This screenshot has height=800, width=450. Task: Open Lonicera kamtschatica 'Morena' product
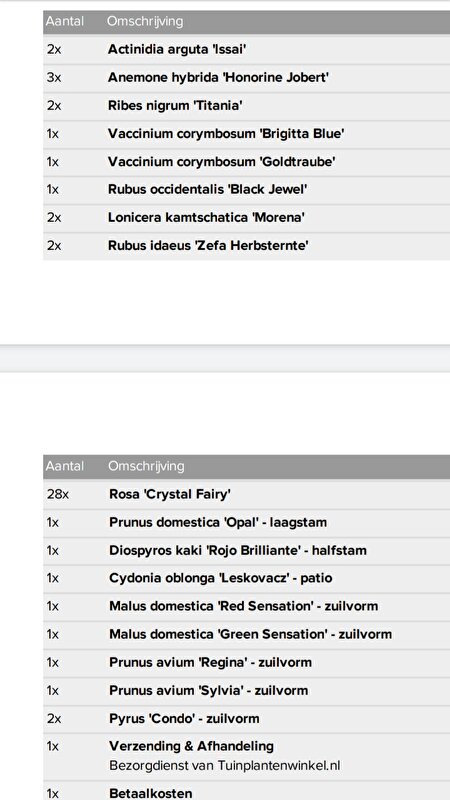(206, 217)
